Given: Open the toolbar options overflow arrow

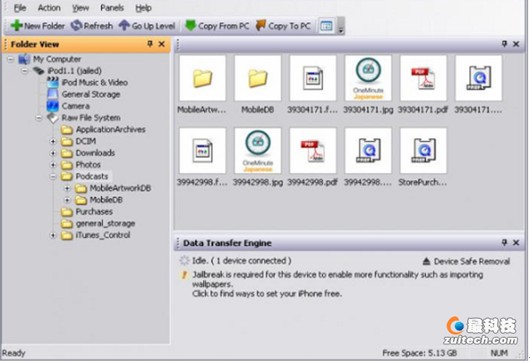Looking at the screenshot, I should pos(341,26).
